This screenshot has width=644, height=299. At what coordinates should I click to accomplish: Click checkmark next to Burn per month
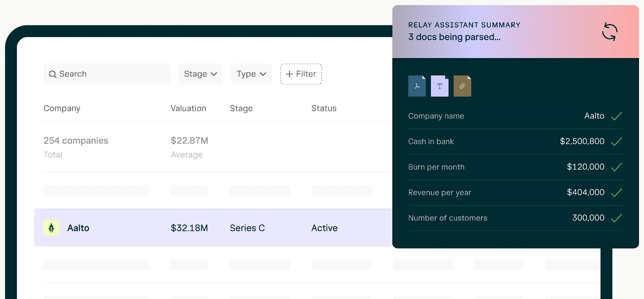[616, 167]
